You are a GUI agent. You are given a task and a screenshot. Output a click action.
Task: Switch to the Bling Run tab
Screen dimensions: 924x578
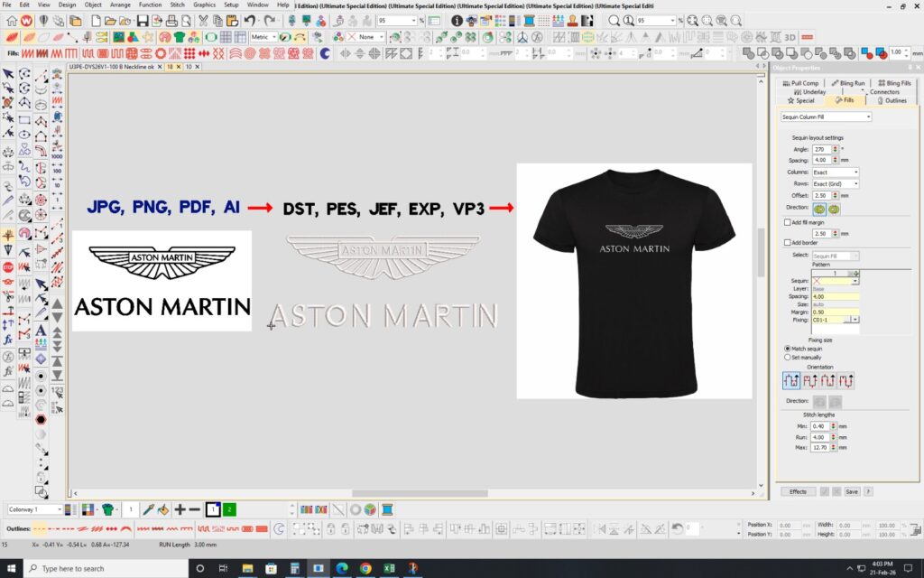(x=848, y=83)
